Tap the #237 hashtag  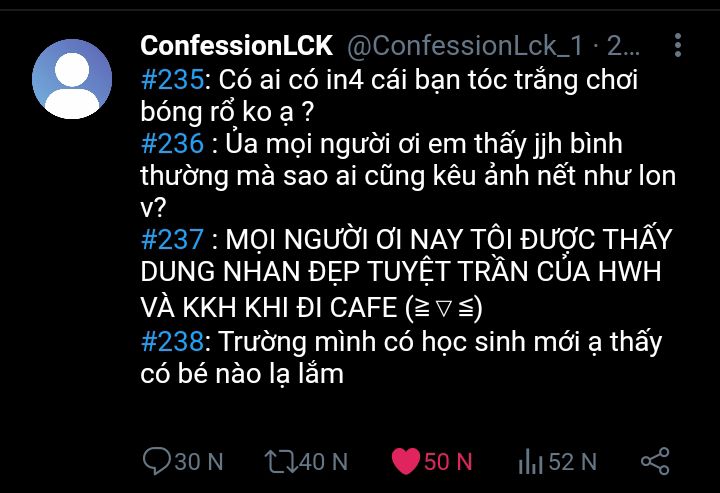click(x=172, y=239)
